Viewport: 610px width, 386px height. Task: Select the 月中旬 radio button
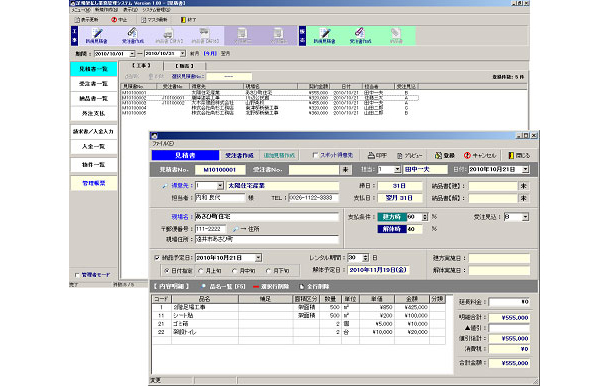[x=234, y=270]
